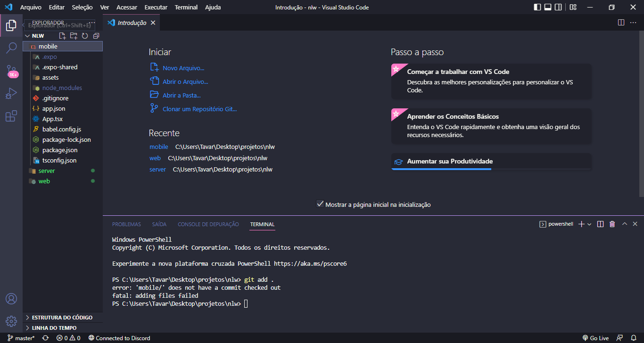Refresh the NLW explorer tree
This screenshot has height=343, width=644.
coord(85,36)
